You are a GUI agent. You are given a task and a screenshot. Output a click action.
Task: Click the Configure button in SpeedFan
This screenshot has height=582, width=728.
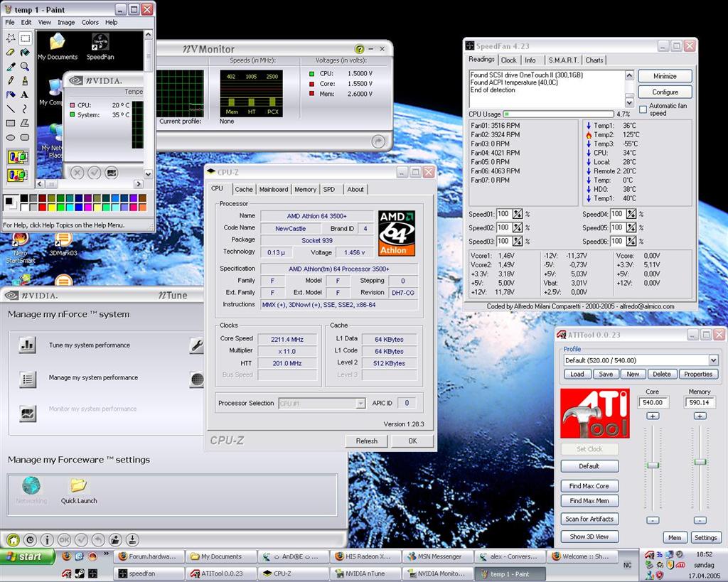665,92
